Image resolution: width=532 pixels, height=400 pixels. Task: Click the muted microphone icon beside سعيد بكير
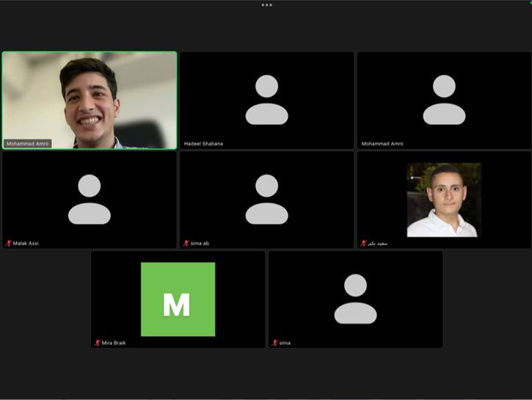click(363, 243)
